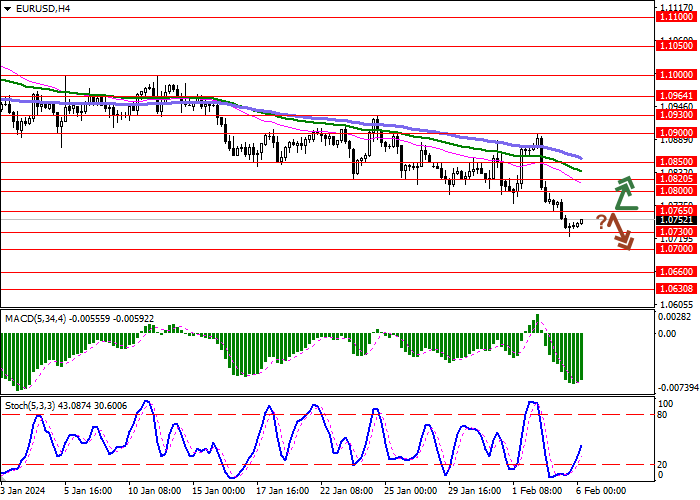Select the Stochastic scale value 80
700x500 pixels.
point(662,415)
